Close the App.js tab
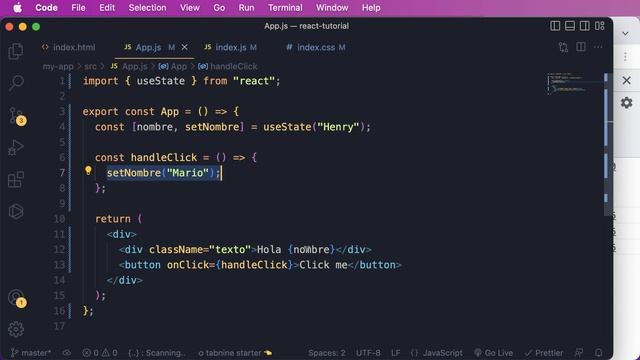The width and height of the screenshot is (640, 360). pyautogui.click(x=184, y=47)
